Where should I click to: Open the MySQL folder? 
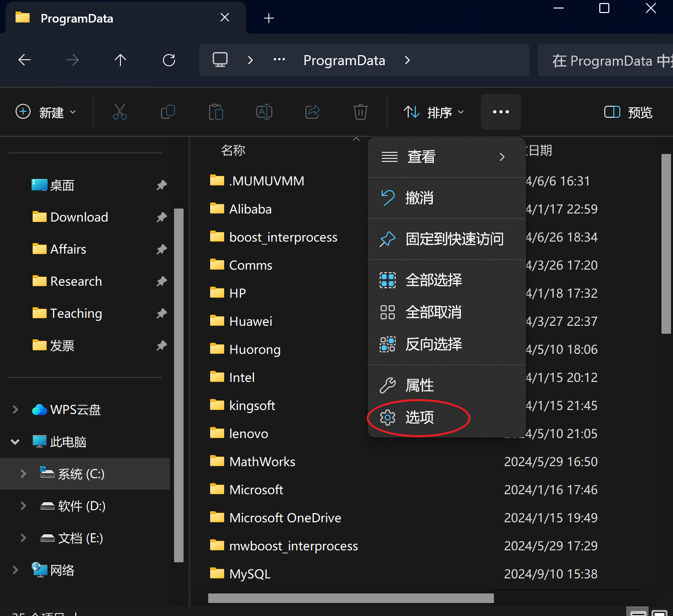pyautogui.click(x=249, y=573)
